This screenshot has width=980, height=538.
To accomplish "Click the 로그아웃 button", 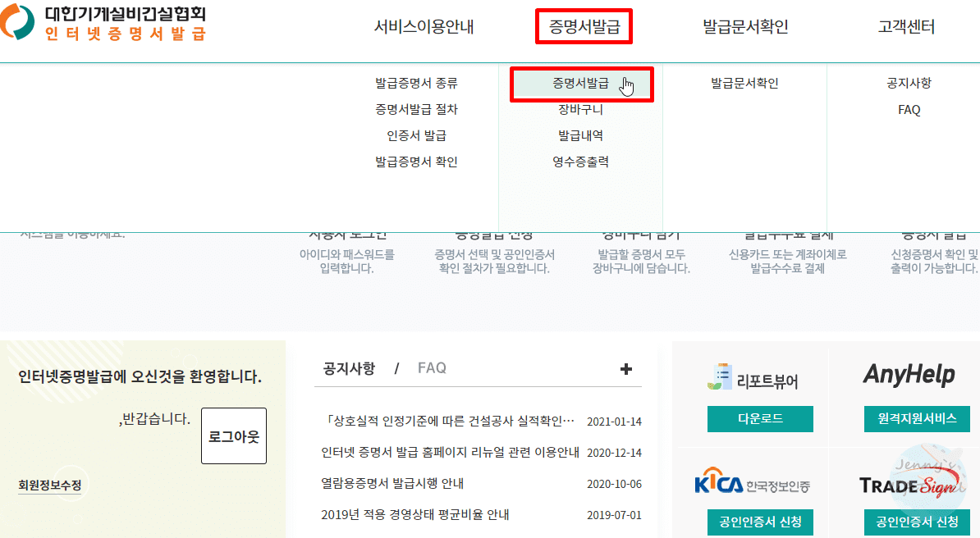I will tap(234, 436).
